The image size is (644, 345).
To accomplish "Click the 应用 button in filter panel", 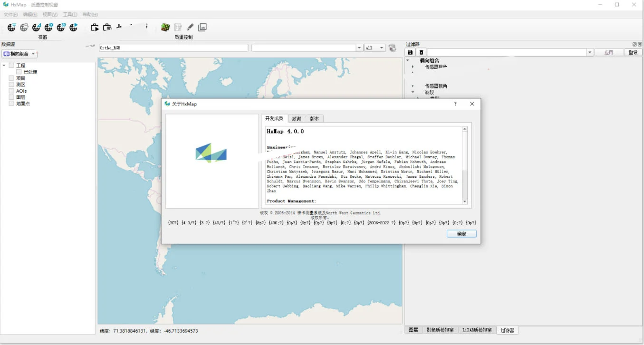I will (x=609, y=52).
